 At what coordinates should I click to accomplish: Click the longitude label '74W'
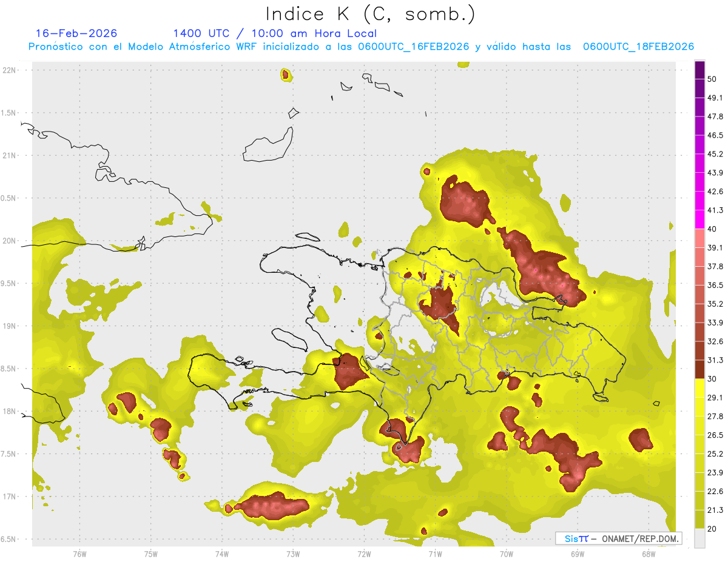[221, 554]
